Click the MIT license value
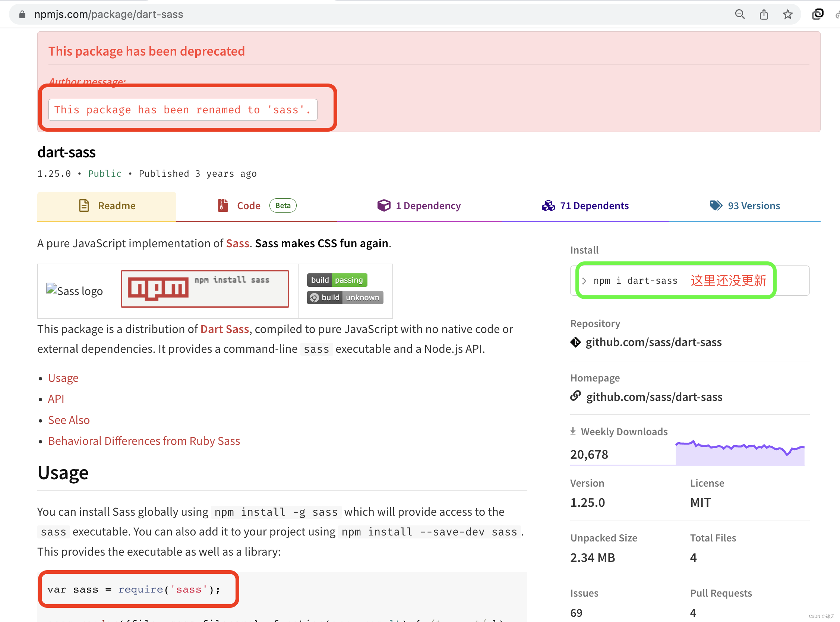 click(x=701, y=502)
